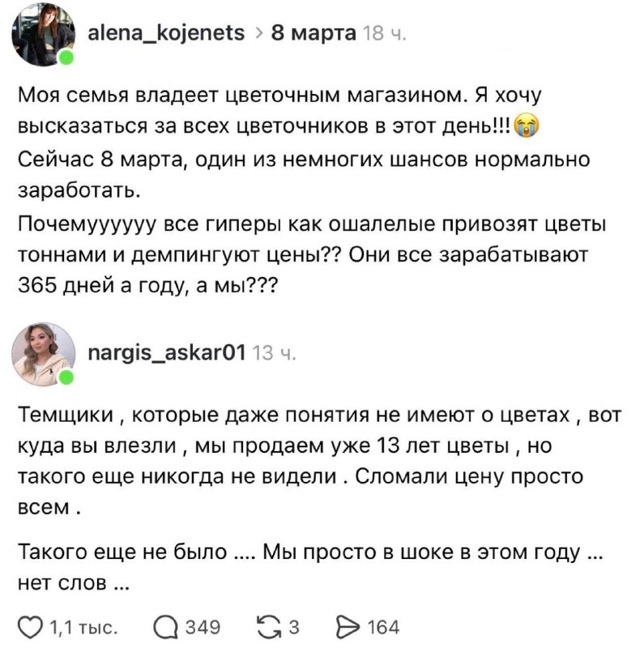
Task: Like the post using the heart icon
Action: click(x=31, y=624)
